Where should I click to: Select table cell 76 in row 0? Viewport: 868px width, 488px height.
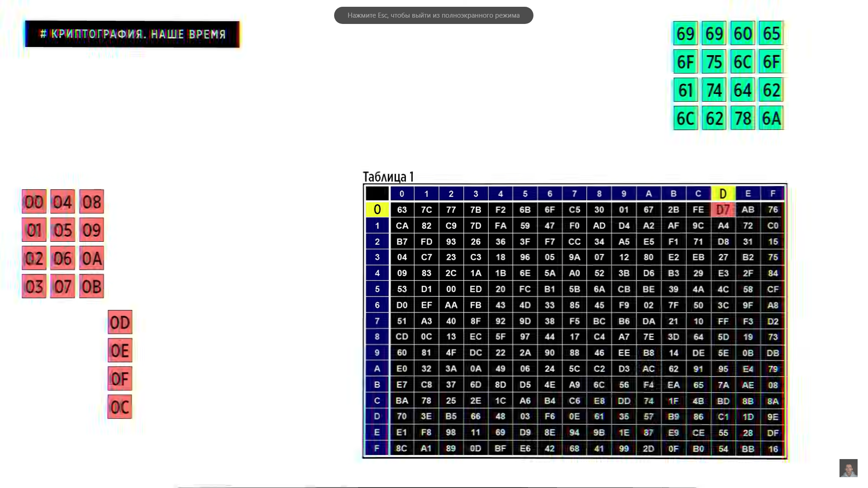click(773, 210)
